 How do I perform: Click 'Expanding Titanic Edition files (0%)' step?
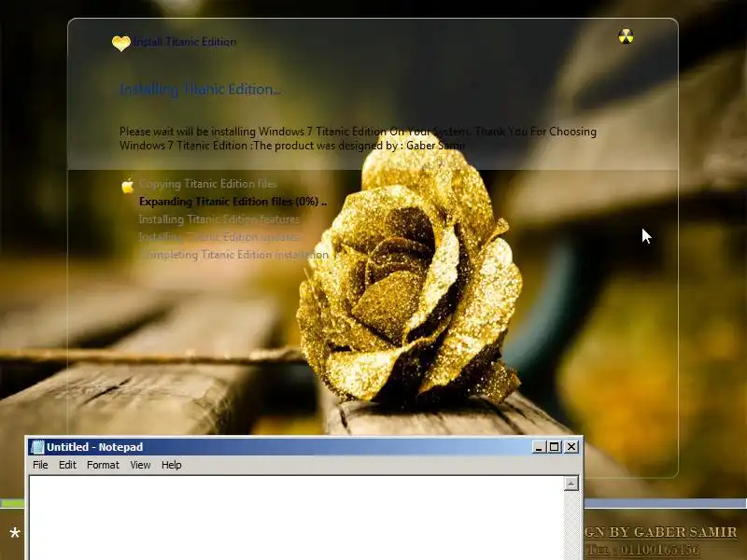(x=233, y=202)
